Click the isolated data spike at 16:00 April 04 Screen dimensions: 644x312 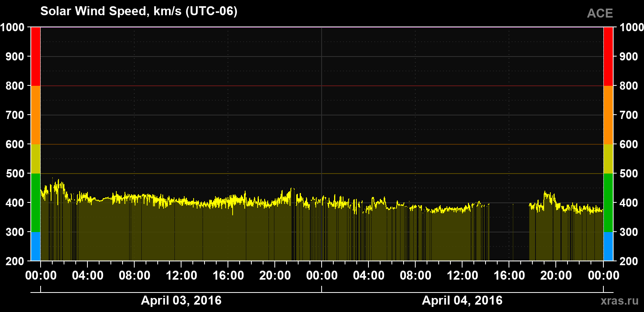[513, 232]
